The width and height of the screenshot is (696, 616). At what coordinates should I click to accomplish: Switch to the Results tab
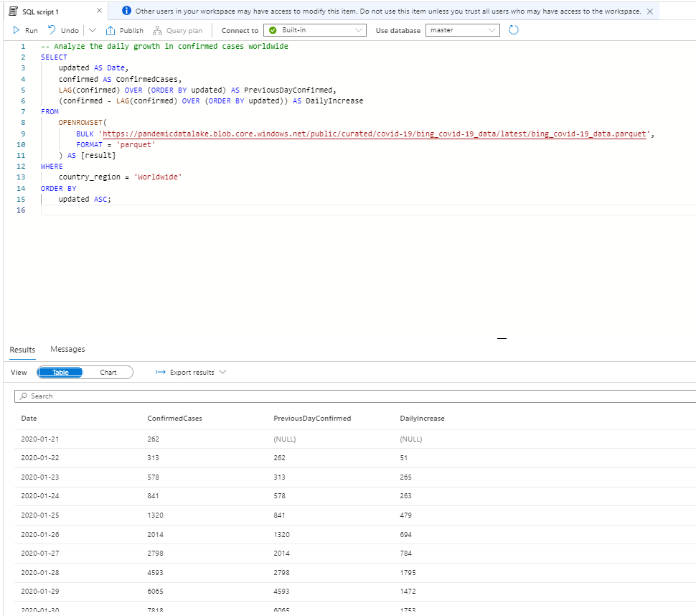coord(22,350)
